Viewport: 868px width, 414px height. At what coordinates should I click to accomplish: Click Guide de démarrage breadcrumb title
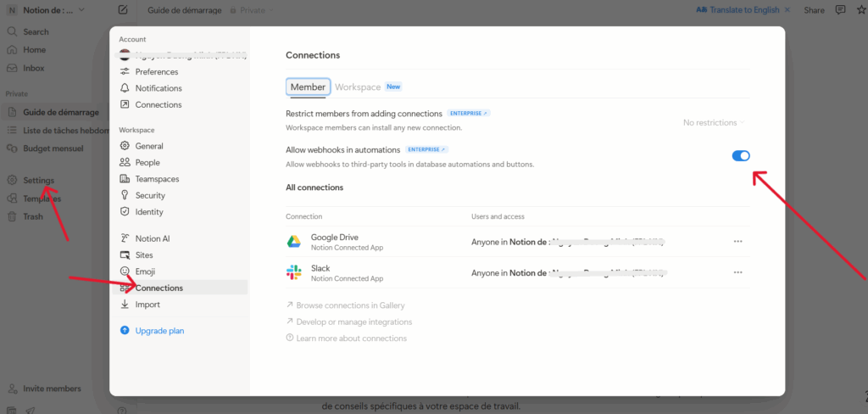(185, 10)
